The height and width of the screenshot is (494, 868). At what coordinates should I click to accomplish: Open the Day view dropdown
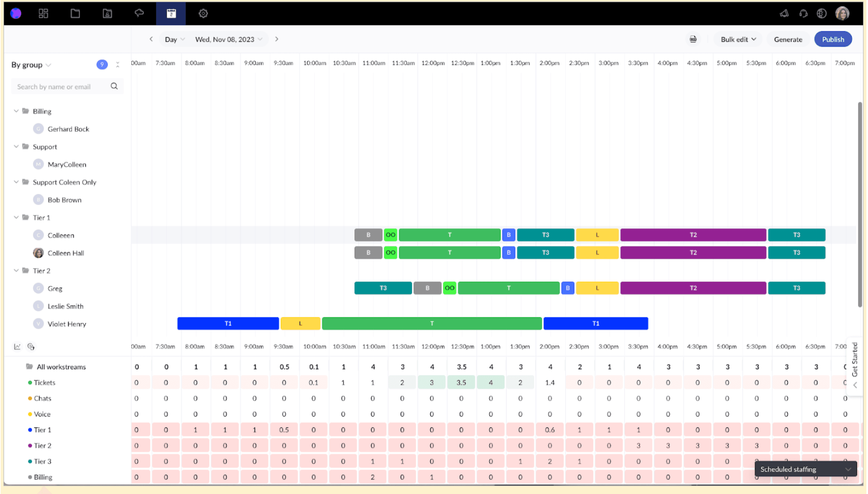(x=173, y=39)
